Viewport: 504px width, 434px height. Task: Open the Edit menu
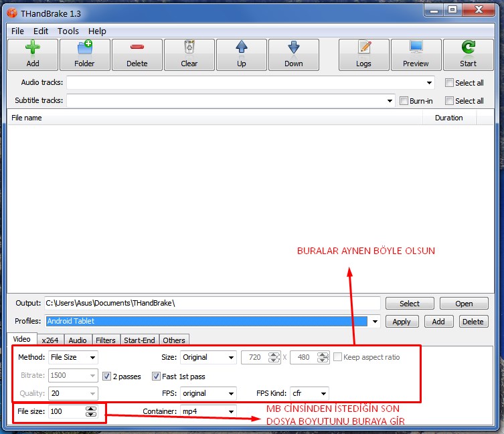coord(41,31)
